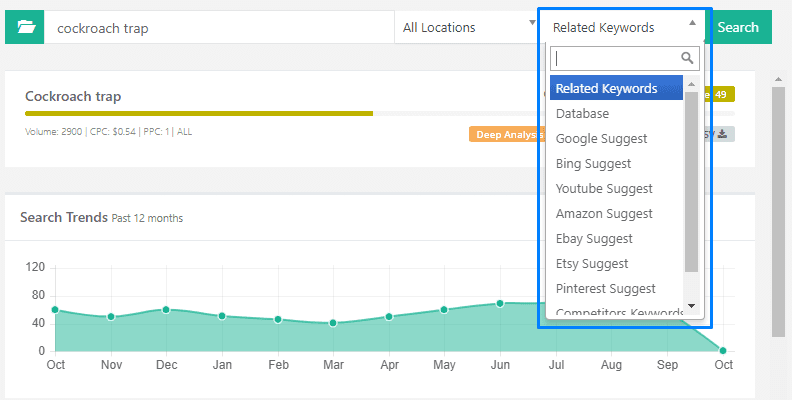Screen dimensions: 792x400
Task: Select Youtube Suggest option
Action: [603, 189]
